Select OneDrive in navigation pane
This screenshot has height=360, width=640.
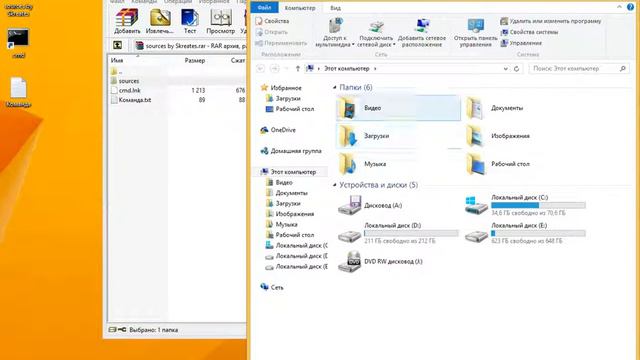(278, 130)
